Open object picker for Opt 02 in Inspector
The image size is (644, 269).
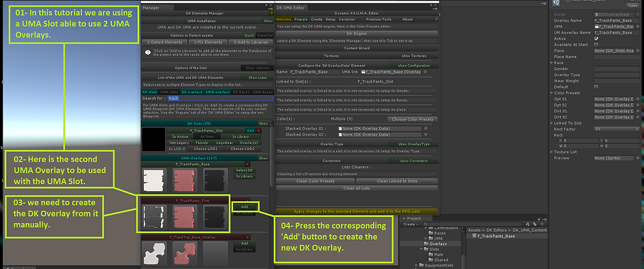tap(638, 105)
